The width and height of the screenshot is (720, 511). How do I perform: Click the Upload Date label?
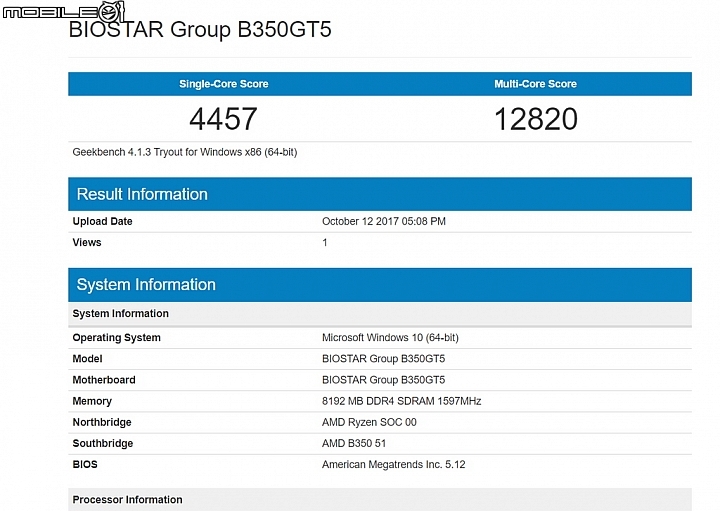pos(102,221)
